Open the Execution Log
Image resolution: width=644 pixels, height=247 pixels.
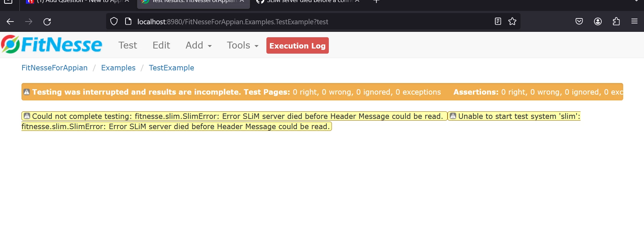coord(297,45)
